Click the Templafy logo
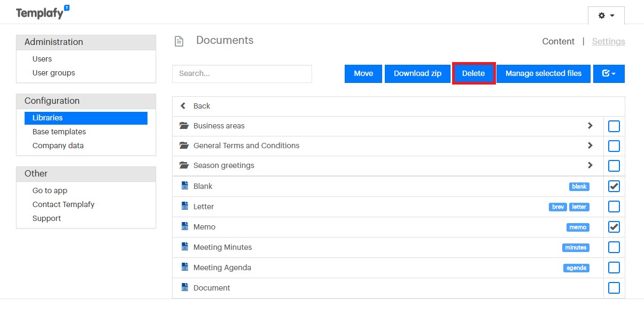644x313 pixels. tap(43, 12)
